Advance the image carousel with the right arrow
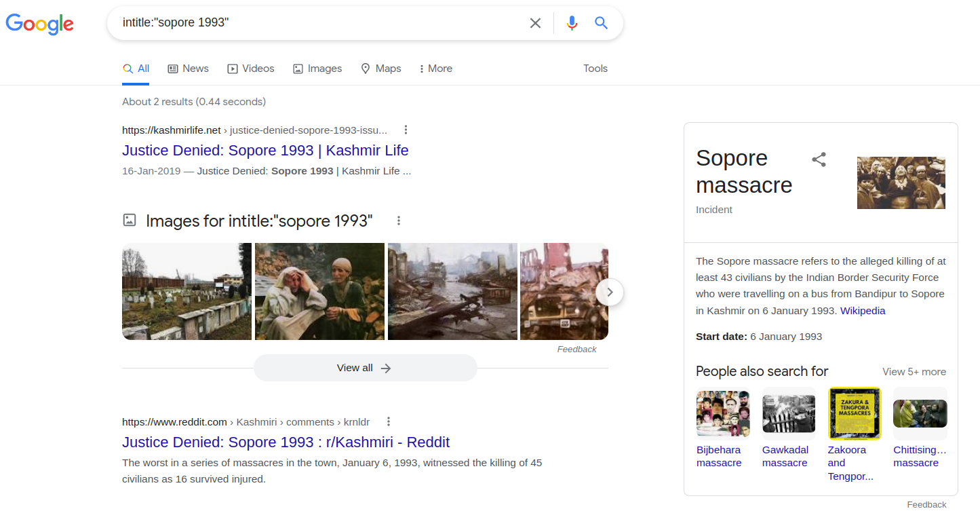980x511 pixels. (610, 292)
